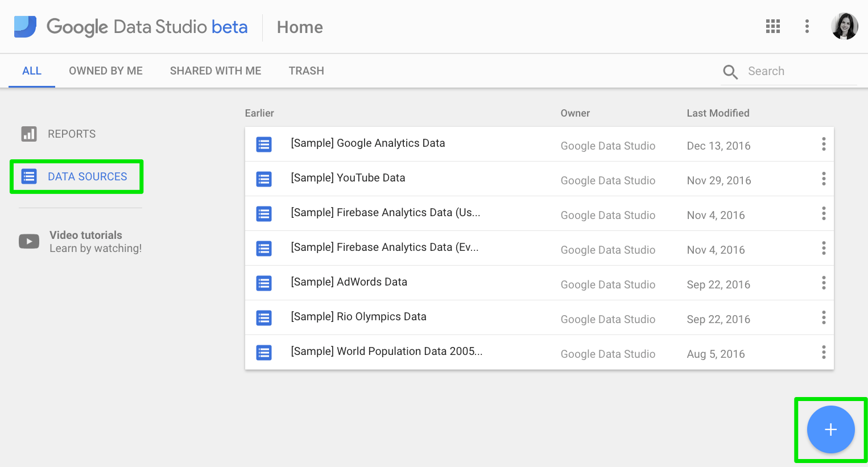This screenshot has height=467, width=868.
Task: Click the Video tutorials YouTube icon
Action: click(x=29, y=241)
